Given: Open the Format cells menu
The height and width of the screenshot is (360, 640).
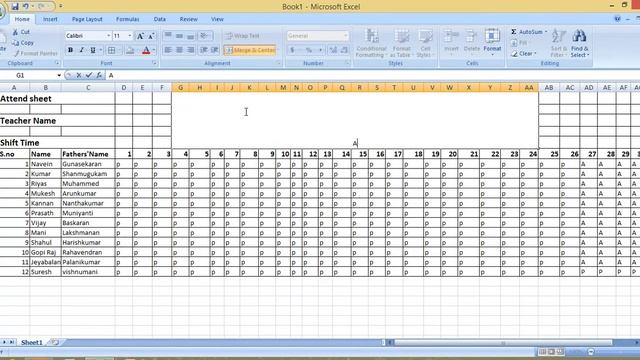Looking at the screenshot, I should (x=492, y=42).
